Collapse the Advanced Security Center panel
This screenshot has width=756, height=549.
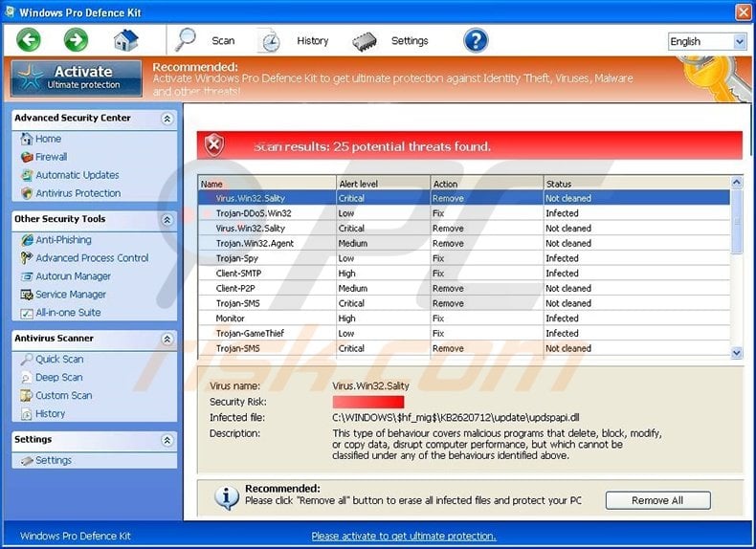[167, 119]
